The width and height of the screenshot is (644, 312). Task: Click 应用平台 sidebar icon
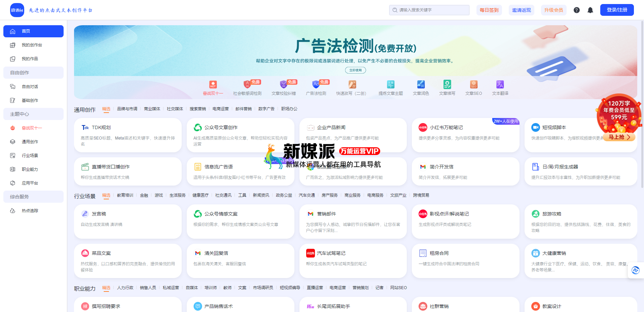(13, 183)
